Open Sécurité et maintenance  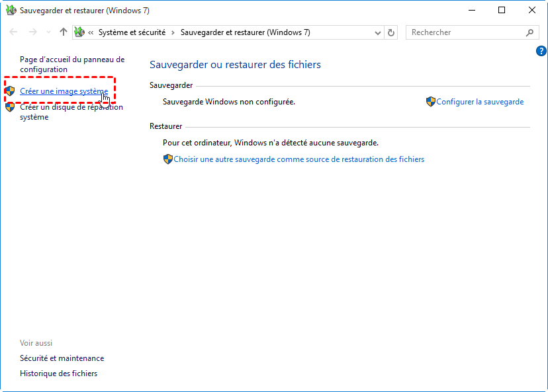coord(62,358)
